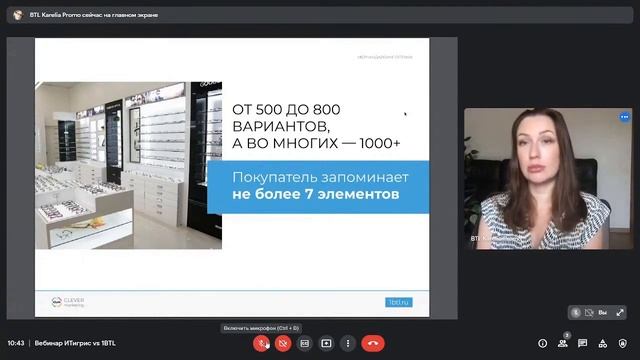Leave the call with red hang-up button
Viewport: 640px width, 360px height.
(x=373, y=343)
